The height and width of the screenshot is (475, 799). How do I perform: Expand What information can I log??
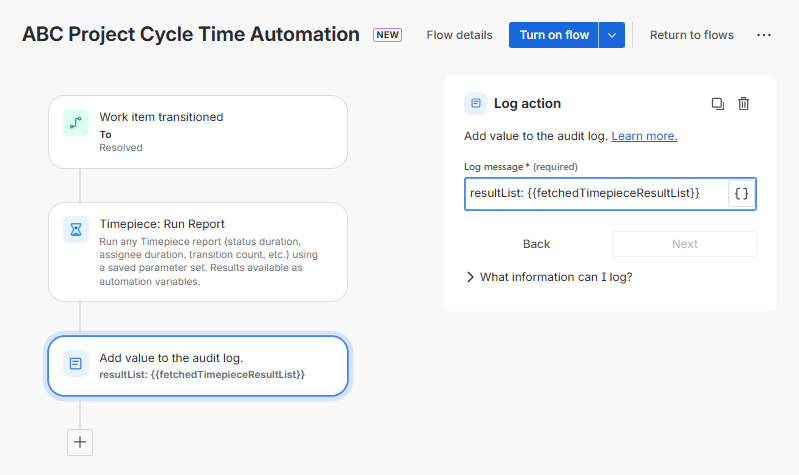click(549, 277)
